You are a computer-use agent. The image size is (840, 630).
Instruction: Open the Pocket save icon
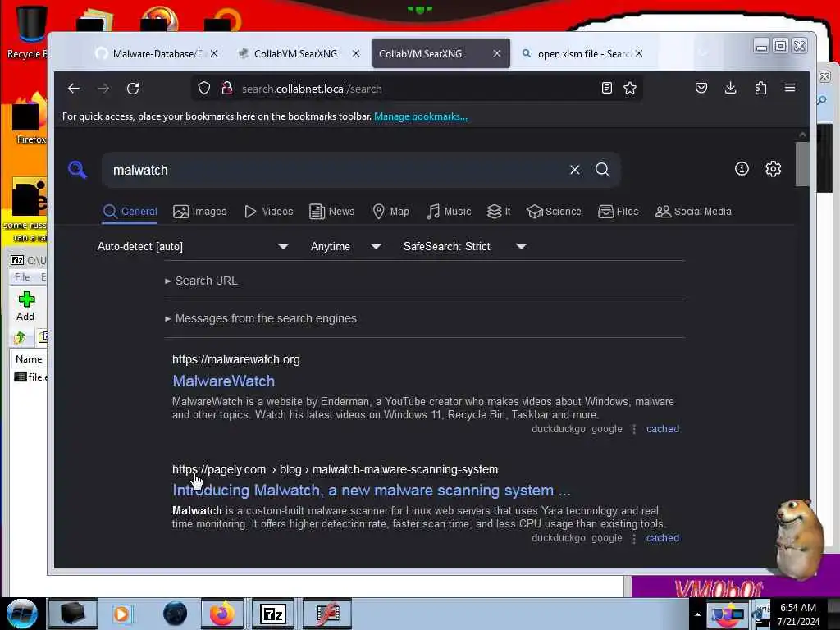tap(701, 88)
